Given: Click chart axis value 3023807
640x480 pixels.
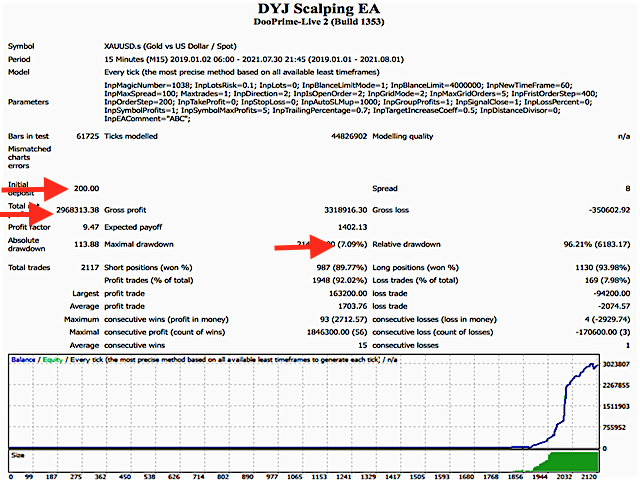Looking at the screenshot, I should pos(616,364).
